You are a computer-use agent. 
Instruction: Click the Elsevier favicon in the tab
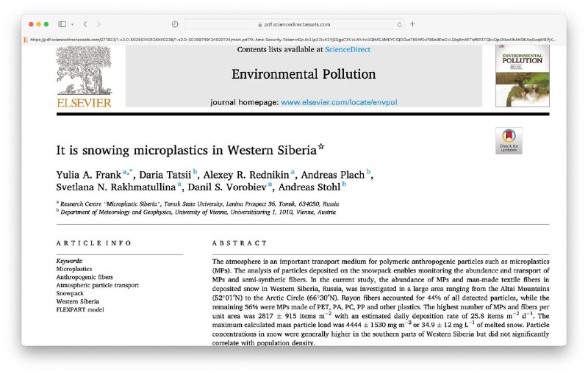[x=26, y=39]
